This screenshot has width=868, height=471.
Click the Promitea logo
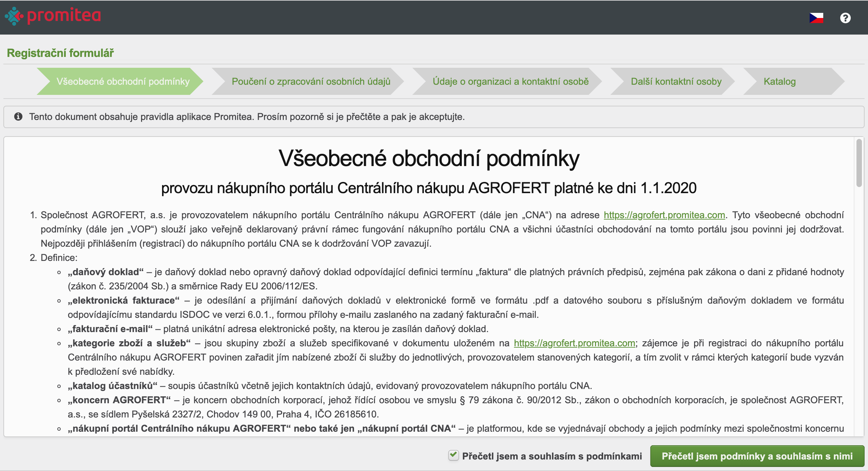53,16
